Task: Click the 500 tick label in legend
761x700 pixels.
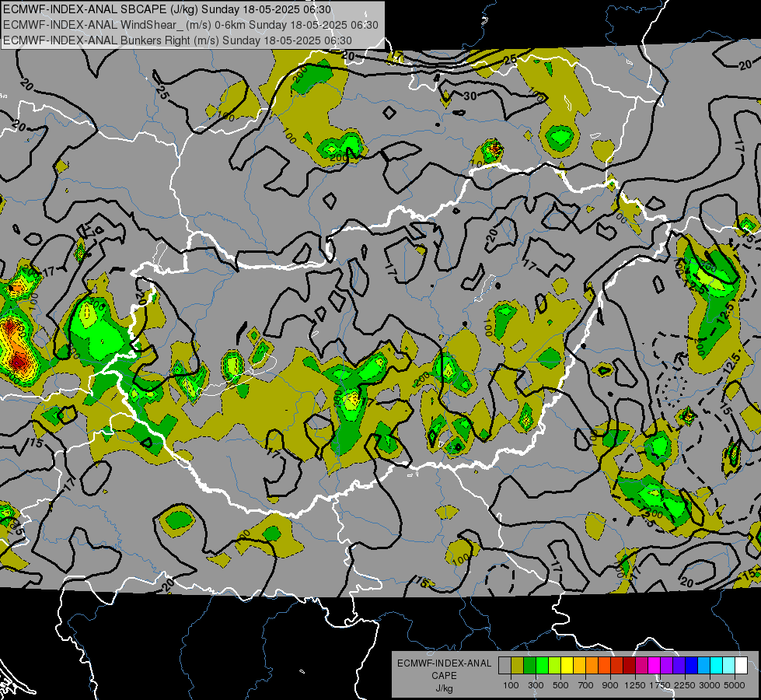Action: pos(560,685)
